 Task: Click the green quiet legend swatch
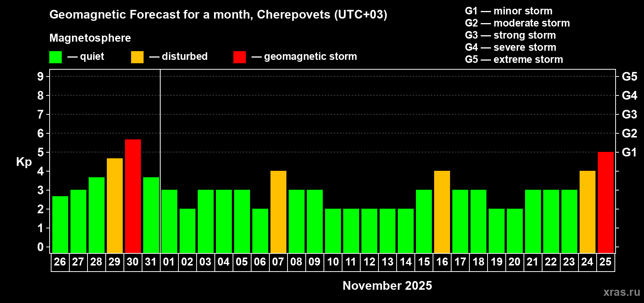coord(55,57)
